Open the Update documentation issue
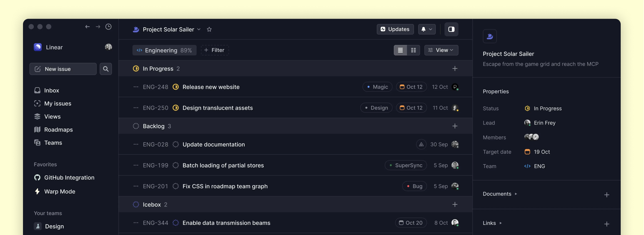644x235 pixels. [214, 144]
